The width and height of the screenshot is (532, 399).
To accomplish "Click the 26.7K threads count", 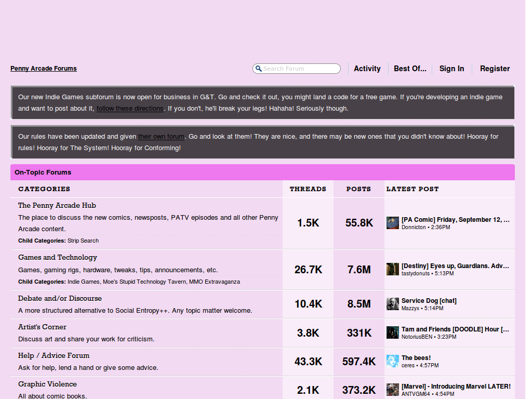I will (308, 270).
